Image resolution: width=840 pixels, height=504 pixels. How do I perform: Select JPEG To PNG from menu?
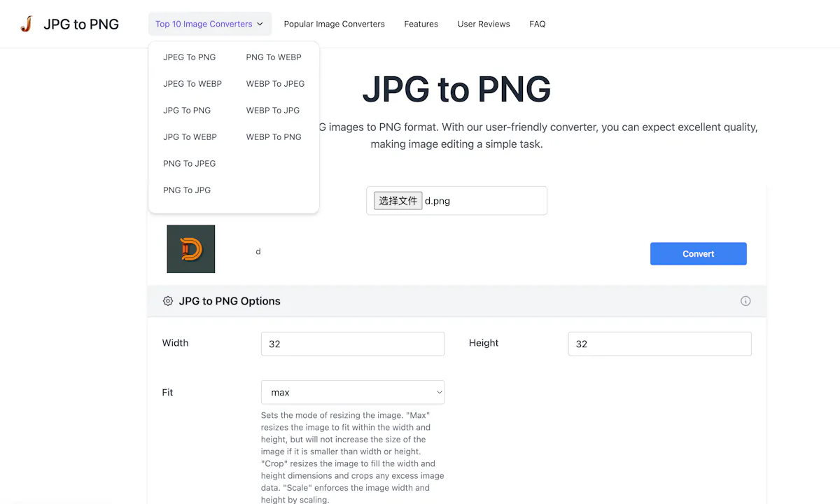click(x=190, y=57)
